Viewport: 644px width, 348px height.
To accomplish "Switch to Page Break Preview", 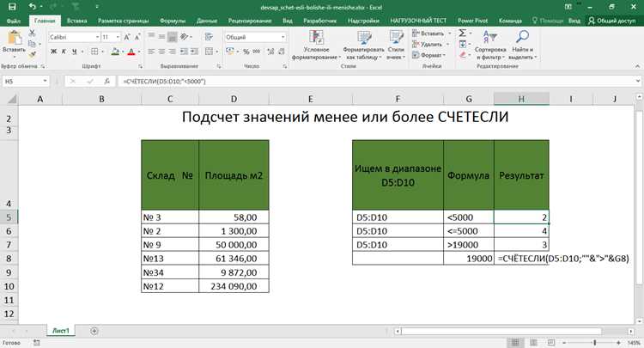I will [550, 342].
